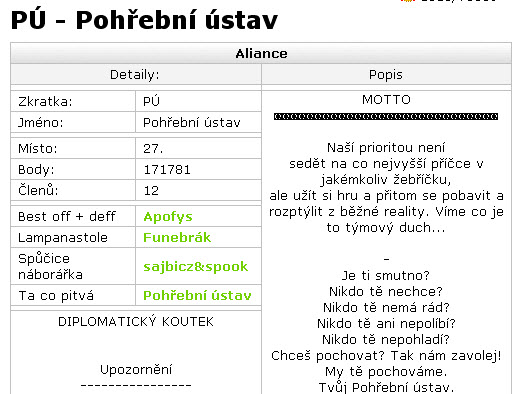Click the Ta co pitvá label

(56, 296)
